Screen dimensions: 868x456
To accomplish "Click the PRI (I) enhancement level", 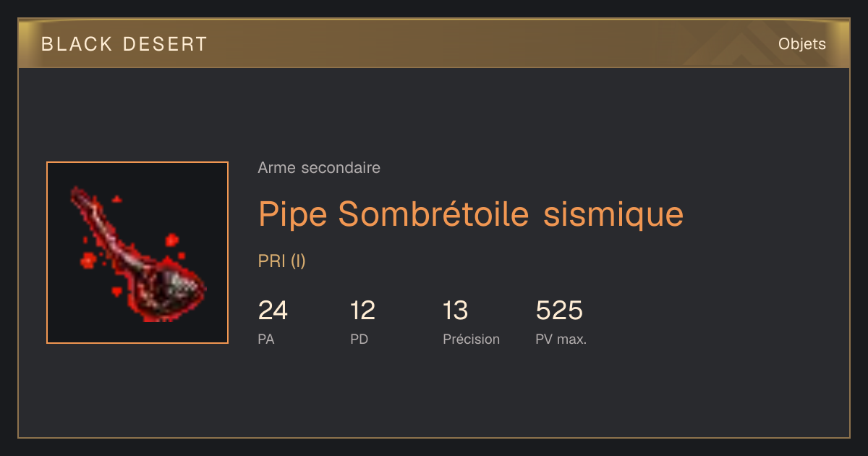I will point(282,261).
